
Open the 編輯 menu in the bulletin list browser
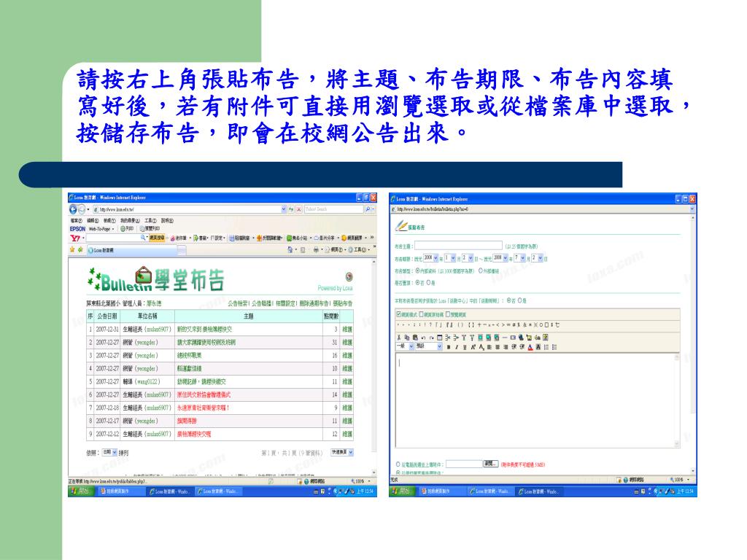pos(93,221)
